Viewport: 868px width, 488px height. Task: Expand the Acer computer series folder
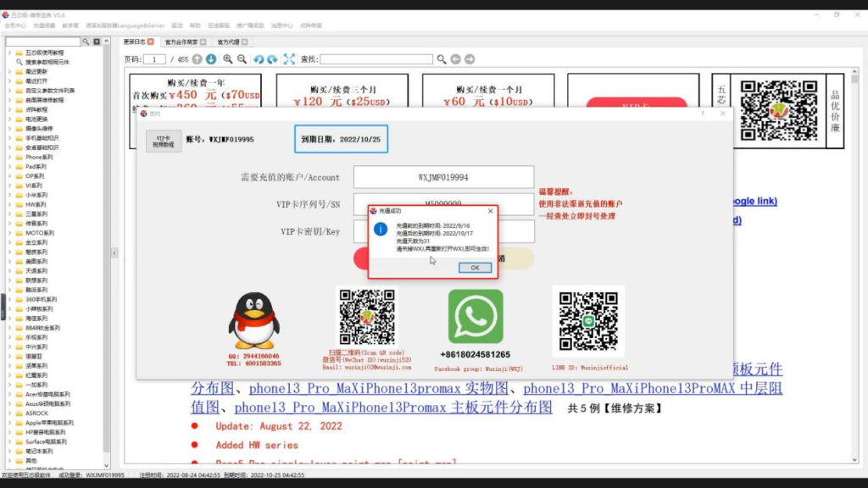9,395
